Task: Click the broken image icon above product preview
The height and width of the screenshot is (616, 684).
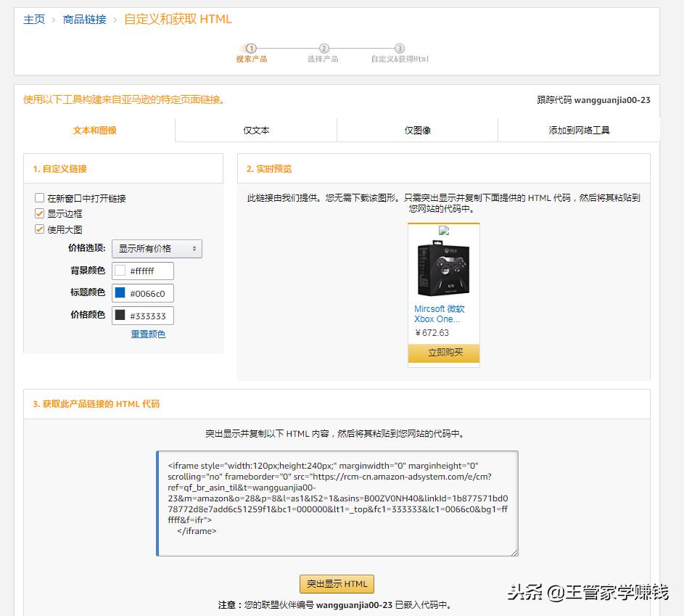Action: coord(443,231)
